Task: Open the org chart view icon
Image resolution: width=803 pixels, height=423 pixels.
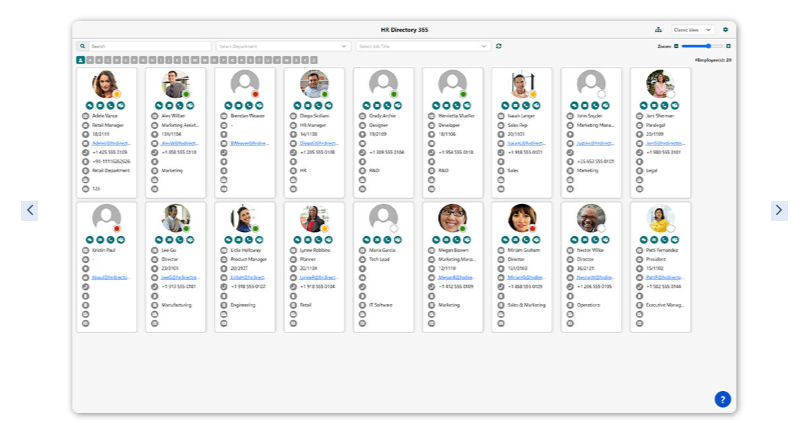Action: [658, 30]
